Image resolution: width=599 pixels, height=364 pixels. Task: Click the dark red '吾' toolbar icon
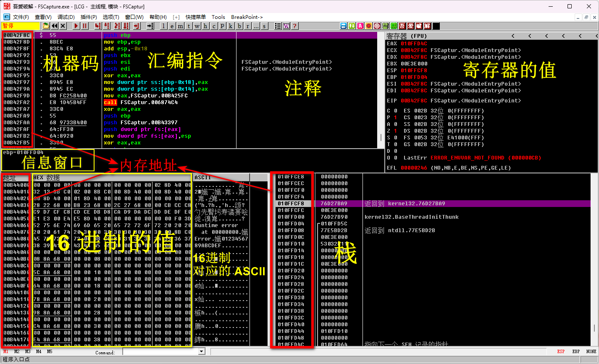(x=402, y=26)
